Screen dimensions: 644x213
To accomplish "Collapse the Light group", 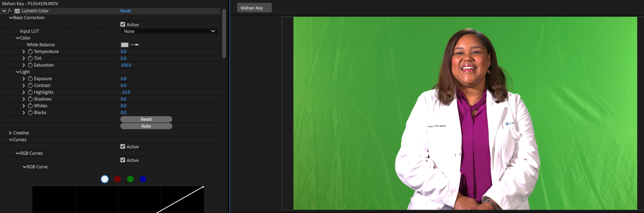I will point(18,72).
